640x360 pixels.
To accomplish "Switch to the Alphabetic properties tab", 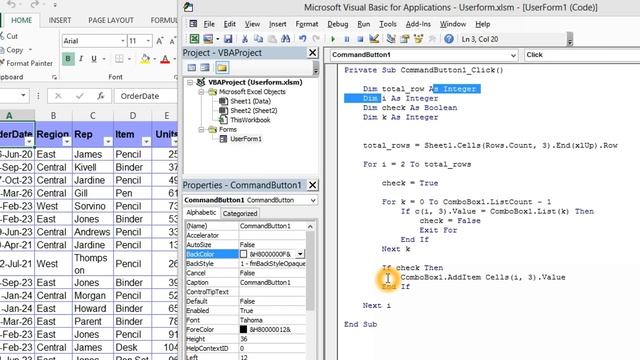I will [x=201, y=213].
